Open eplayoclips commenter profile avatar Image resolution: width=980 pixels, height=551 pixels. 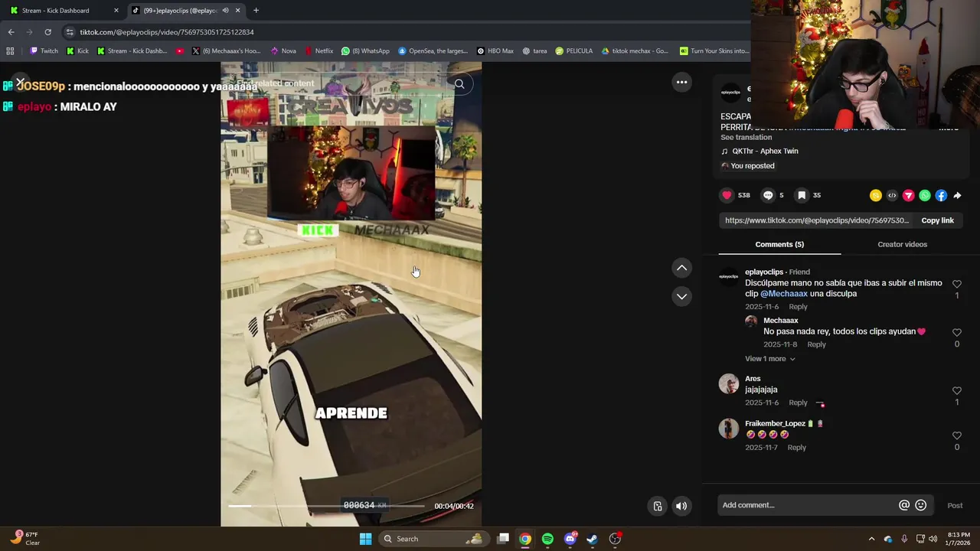point(729,277)
